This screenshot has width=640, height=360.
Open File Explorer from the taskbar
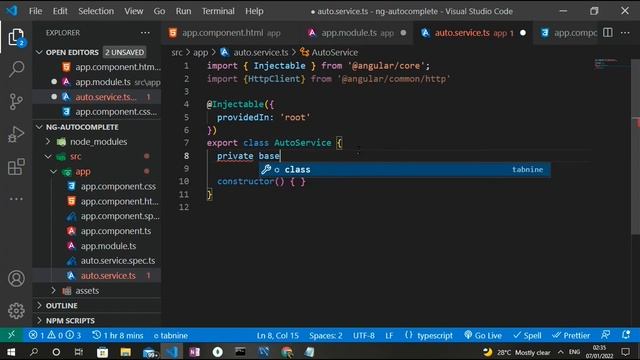(x=125, y=352)
